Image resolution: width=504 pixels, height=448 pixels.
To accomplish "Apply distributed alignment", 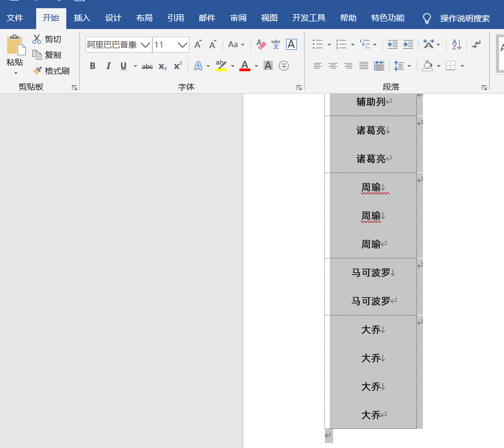I will point(379,66).
